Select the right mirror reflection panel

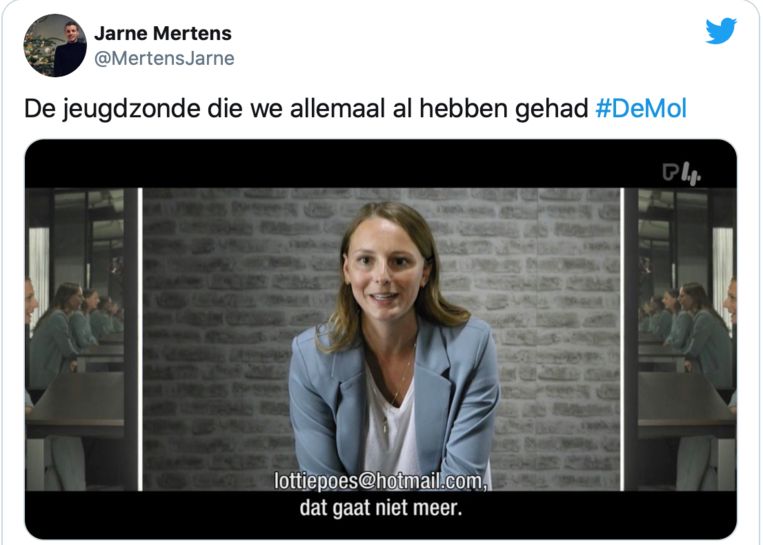pyautogui.click(x=680, y=339)
